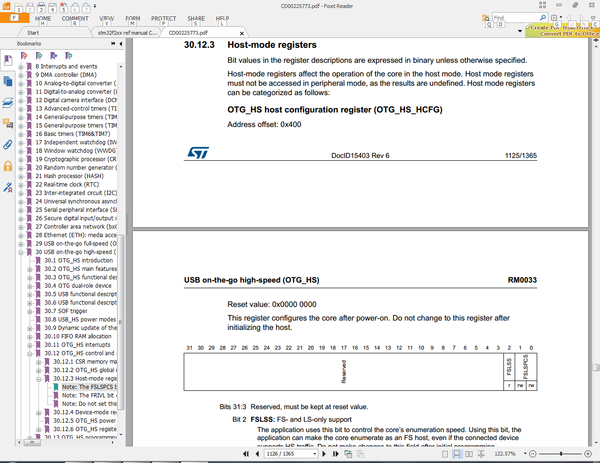Viewport: 600px width, 463px height.
Task: Open the find settings gear icon
Action: tap(554, 18)
